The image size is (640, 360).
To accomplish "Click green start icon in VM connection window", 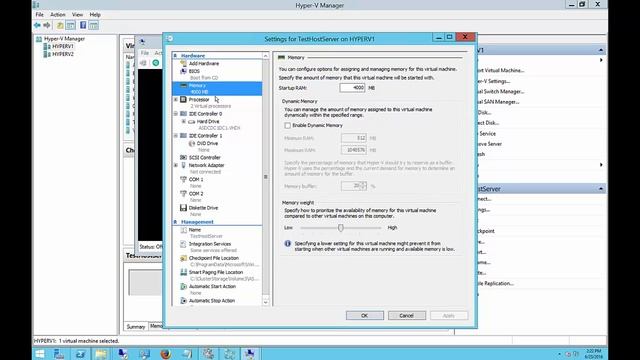I will click(x=156, y=63).
